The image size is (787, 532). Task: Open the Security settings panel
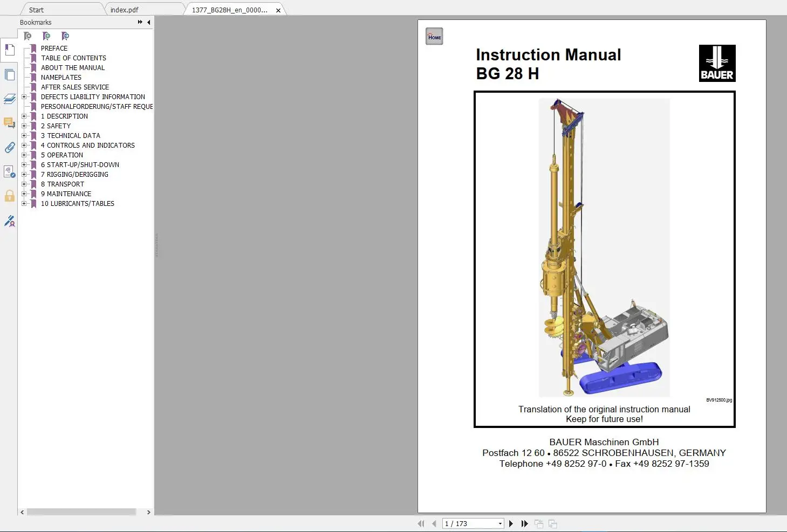9,196
